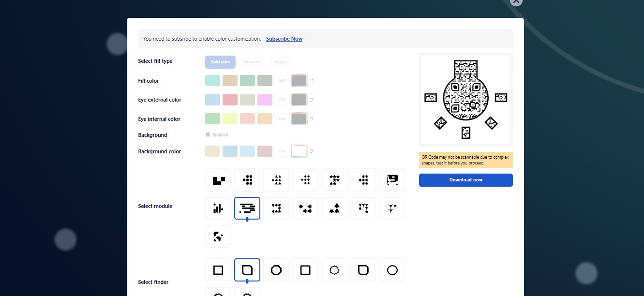644x296 pixels.
Task: Click the Subscribe Now link
Action: pyautogui.click(x=284, y=39)
